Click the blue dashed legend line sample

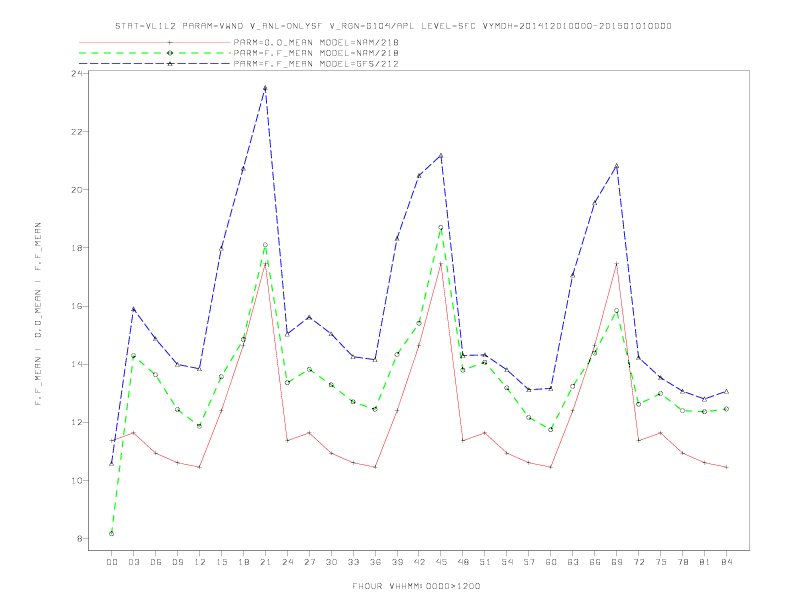[x=155, y=64]
